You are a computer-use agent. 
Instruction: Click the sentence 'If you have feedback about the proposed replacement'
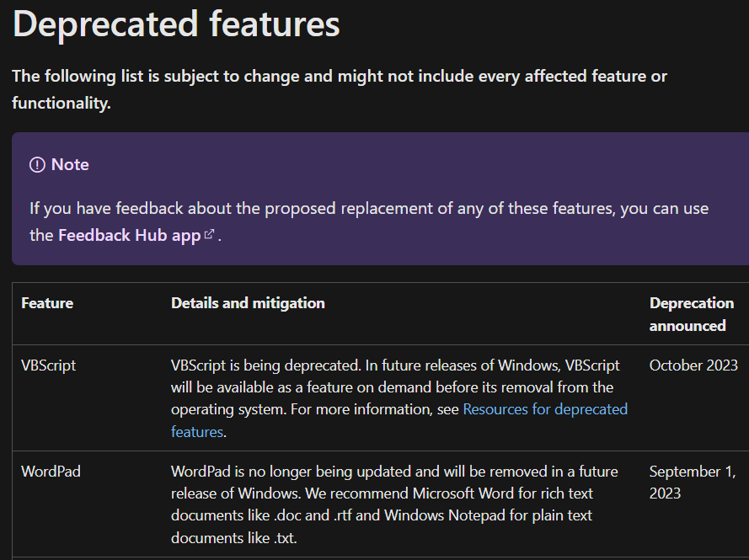click(x=369, y=221)
